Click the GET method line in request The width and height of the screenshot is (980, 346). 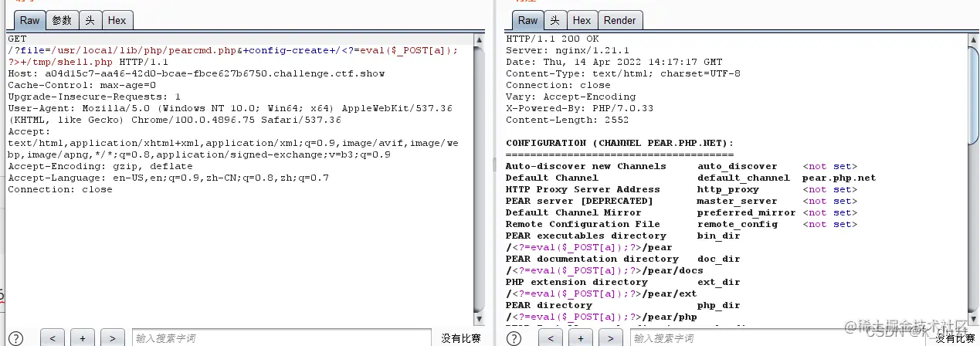17,39
